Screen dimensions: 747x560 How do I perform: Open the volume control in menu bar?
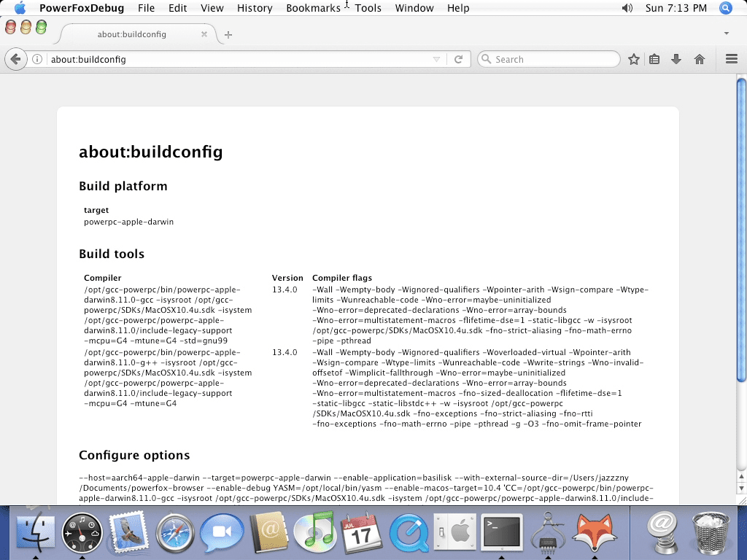point(627,8)
